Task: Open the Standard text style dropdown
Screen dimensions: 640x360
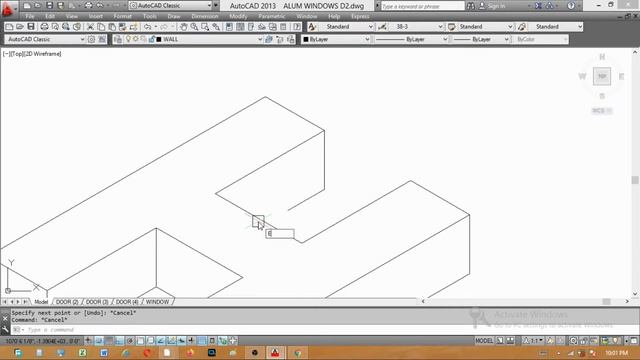Action: [371, 27]
